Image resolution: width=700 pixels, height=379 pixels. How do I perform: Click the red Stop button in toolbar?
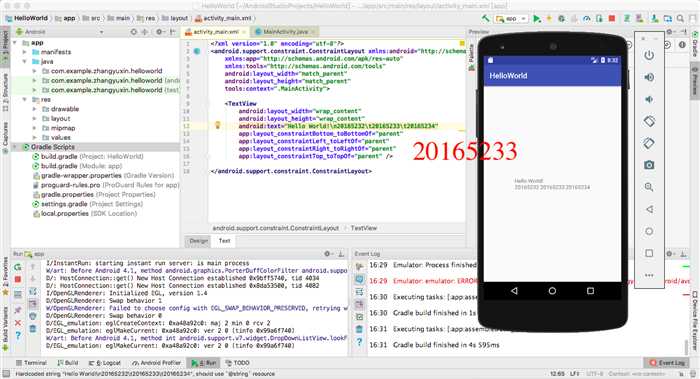pos(612,19)
